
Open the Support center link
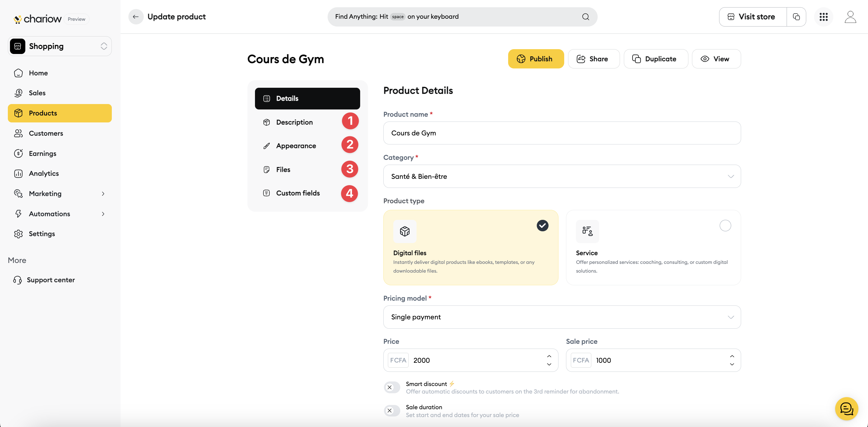coord(44,280)
